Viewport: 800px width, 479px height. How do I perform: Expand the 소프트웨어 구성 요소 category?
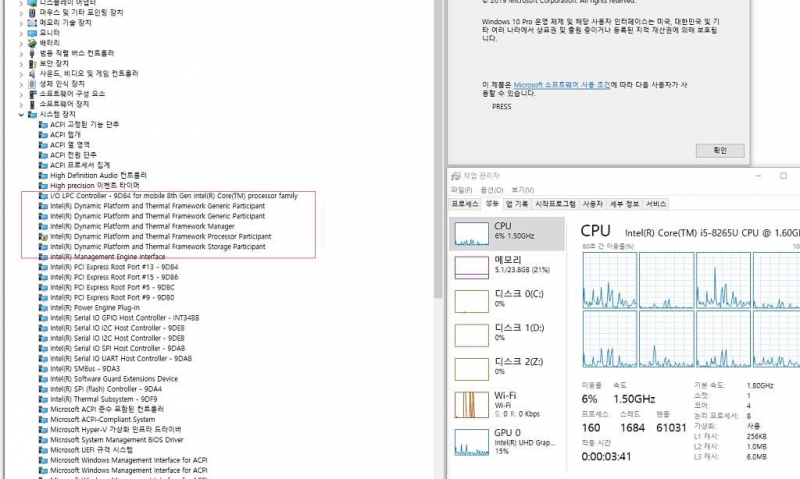click(x=21, y=94)
